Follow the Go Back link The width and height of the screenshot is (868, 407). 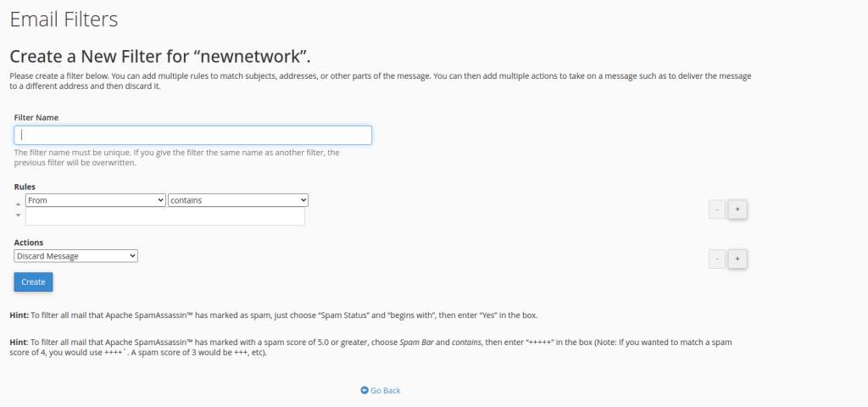coord(385,391)
